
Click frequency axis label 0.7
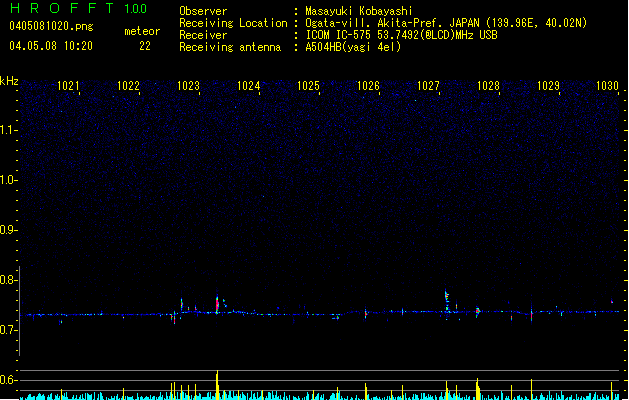(9, 330)
